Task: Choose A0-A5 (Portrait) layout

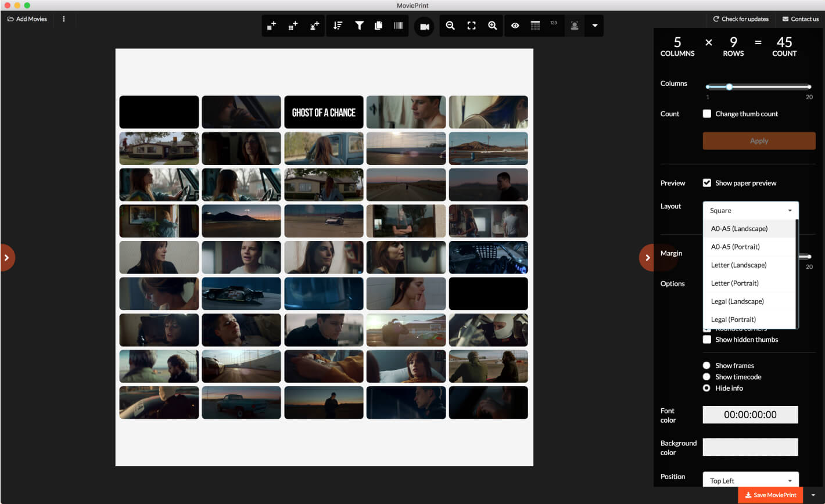Action: pos(749,247)
